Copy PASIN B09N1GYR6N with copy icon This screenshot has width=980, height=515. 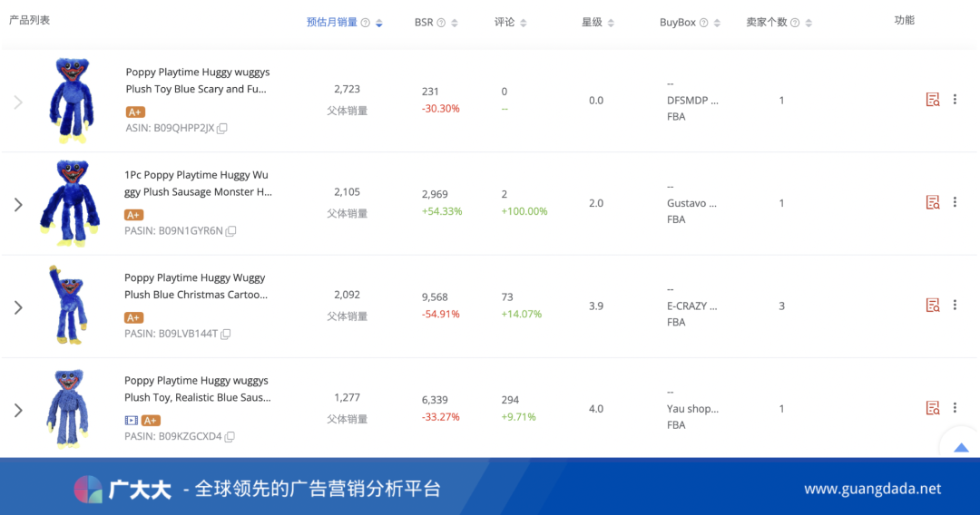click(x=230, y=231)
